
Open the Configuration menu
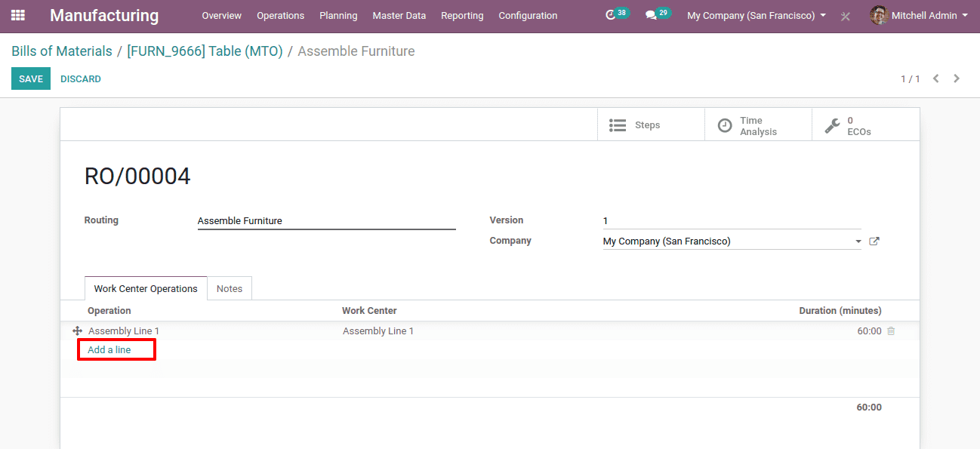coord(529,15)
